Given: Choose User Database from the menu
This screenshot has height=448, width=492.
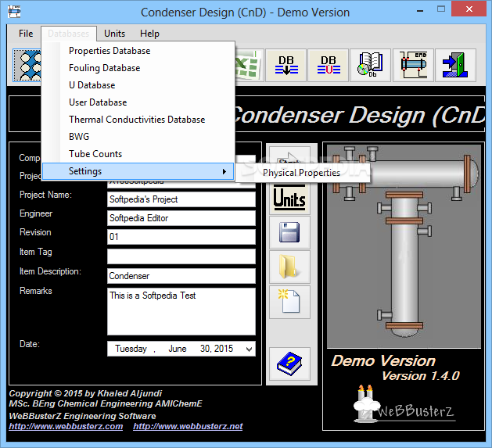Looking at the screenshot, I should 138,102.
